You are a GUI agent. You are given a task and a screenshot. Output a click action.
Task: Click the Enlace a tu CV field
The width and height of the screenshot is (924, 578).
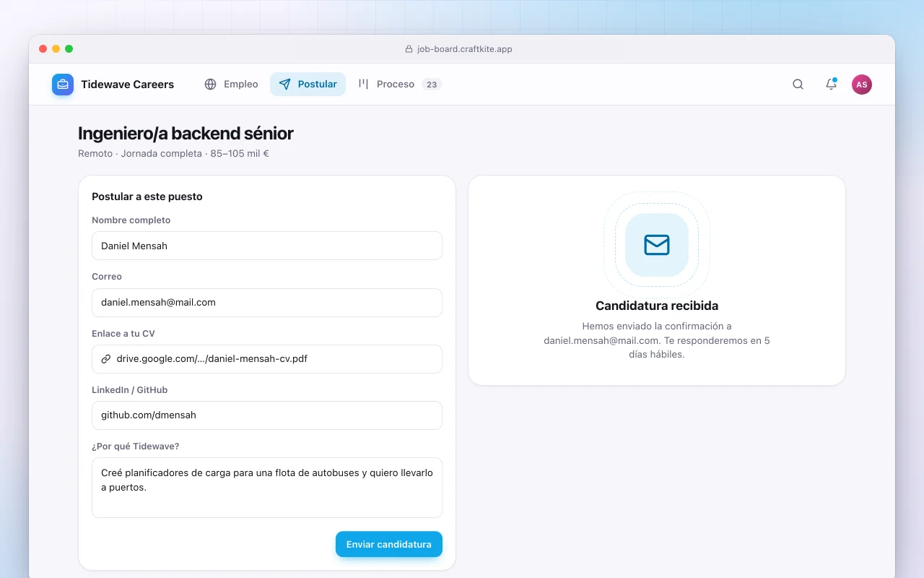point(267,358)
